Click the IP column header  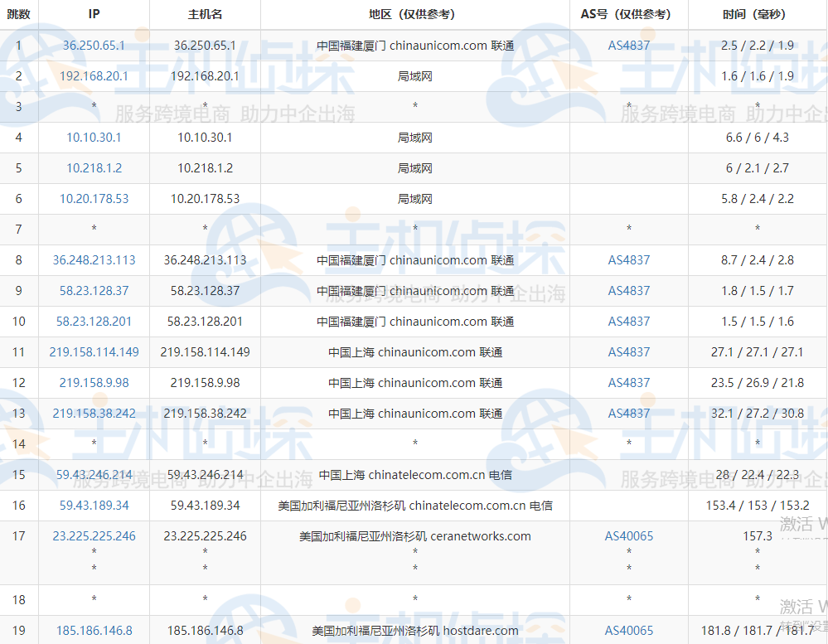[94, 13]
